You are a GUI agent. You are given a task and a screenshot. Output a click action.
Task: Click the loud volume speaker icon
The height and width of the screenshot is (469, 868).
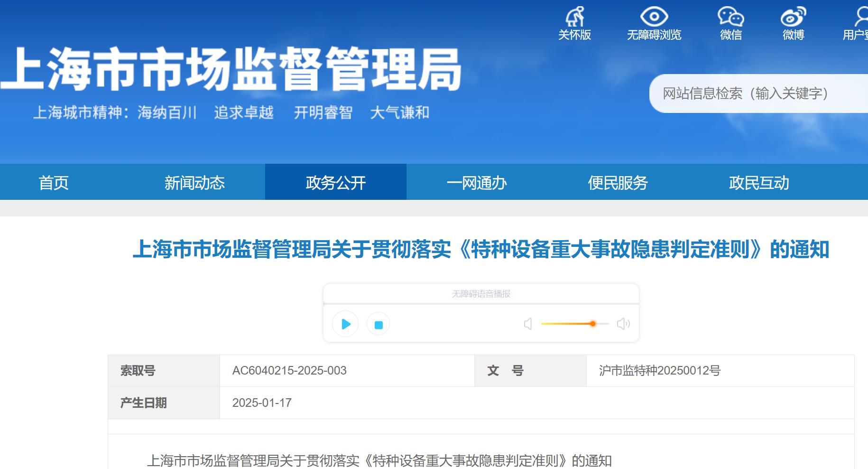[x=623, y=324]
